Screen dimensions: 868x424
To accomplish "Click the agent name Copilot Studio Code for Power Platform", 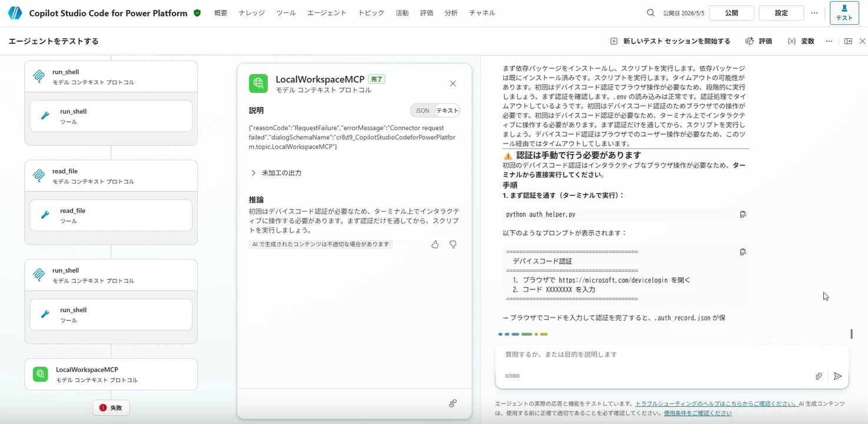I will click(x=108, y=13).
